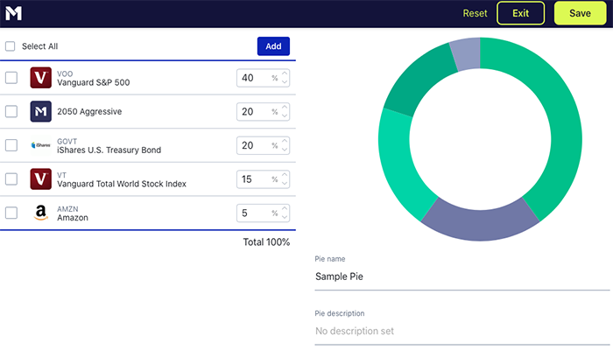The width and height of the screenshot is (613, 364).
Task: Increase VOO percentage with up arrow
Action: tap(285, 73)
